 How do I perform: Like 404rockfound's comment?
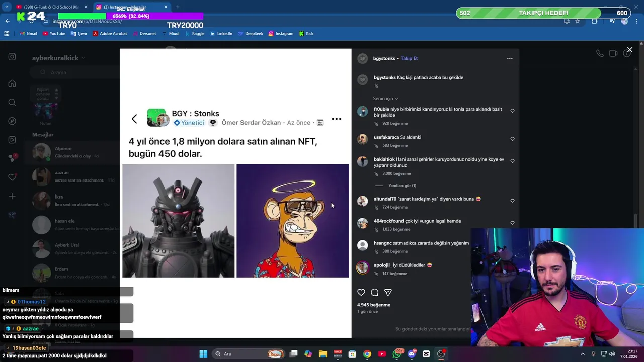click(x=512, y=223)
